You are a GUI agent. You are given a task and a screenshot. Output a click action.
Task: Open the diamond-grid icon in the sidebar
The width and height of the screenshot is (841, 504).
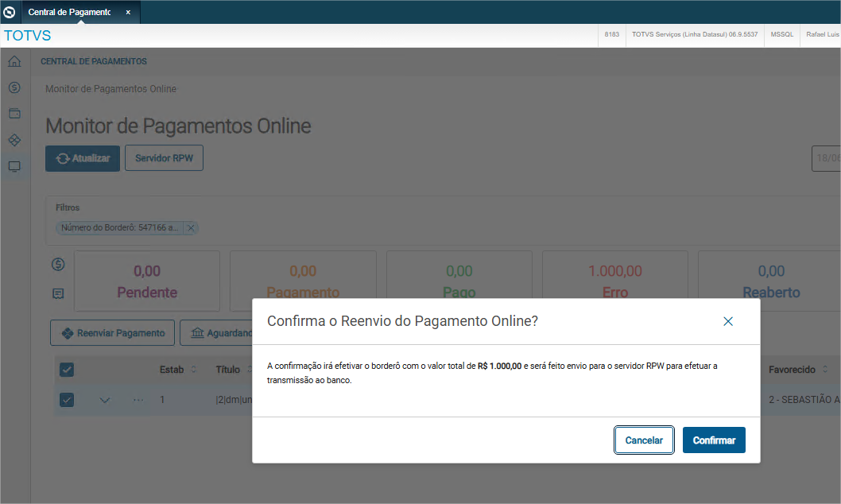pos(14,140)
